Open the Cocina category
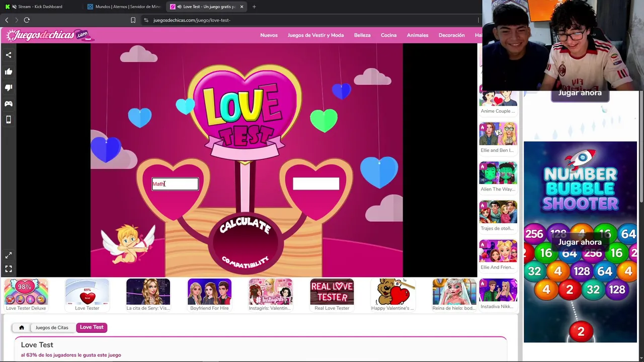Viewport: 644px width, 362px height. coord(388,35)
